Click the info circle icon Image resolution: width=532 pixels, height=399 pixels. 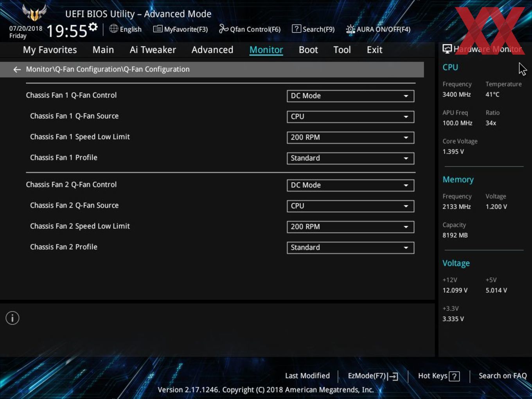[13, 318]
